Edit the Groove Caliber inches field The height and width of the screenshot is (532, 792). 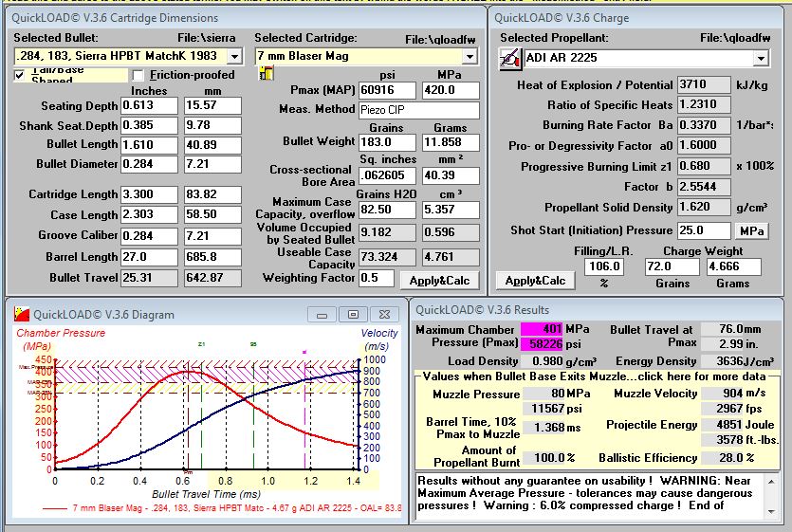coord(149,236)
